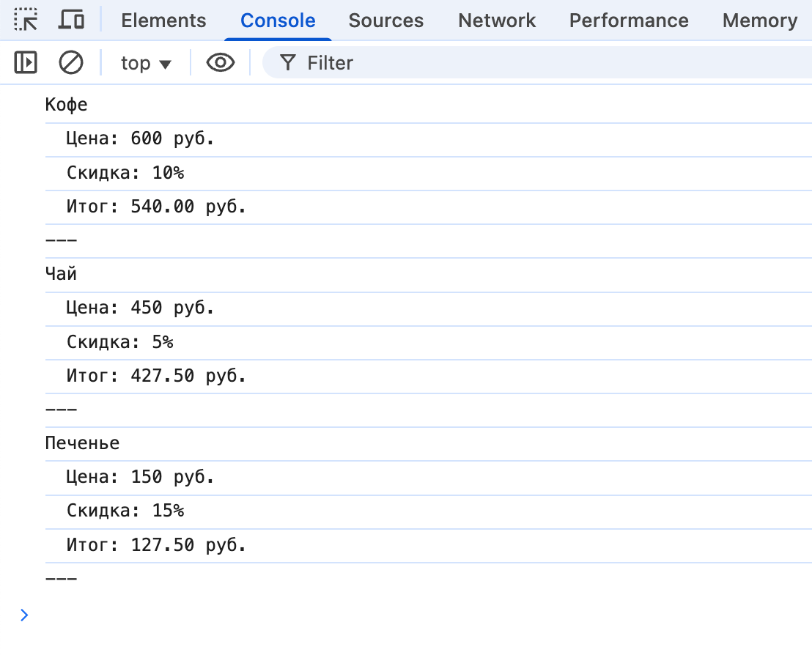Toggle the device toolbar icon
The image size is (812, 655).
71,21
